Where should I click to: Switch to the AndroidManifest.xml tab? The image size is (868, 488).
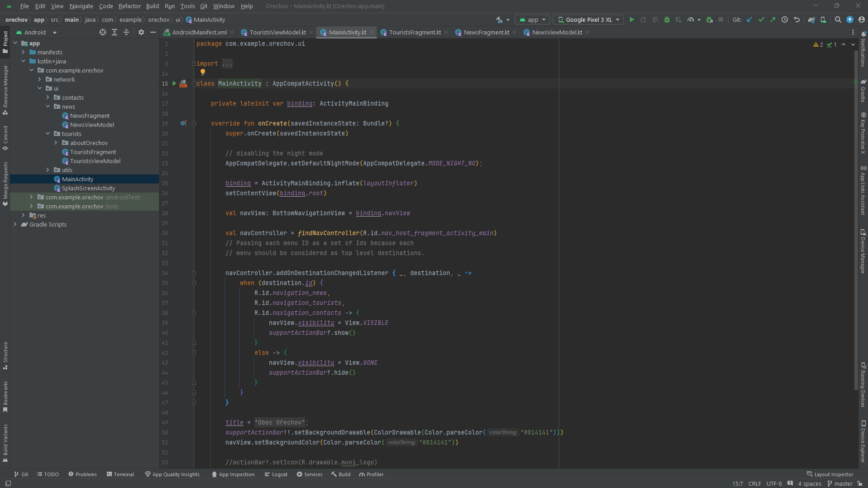pyautogui.click(x=199, y=32)
